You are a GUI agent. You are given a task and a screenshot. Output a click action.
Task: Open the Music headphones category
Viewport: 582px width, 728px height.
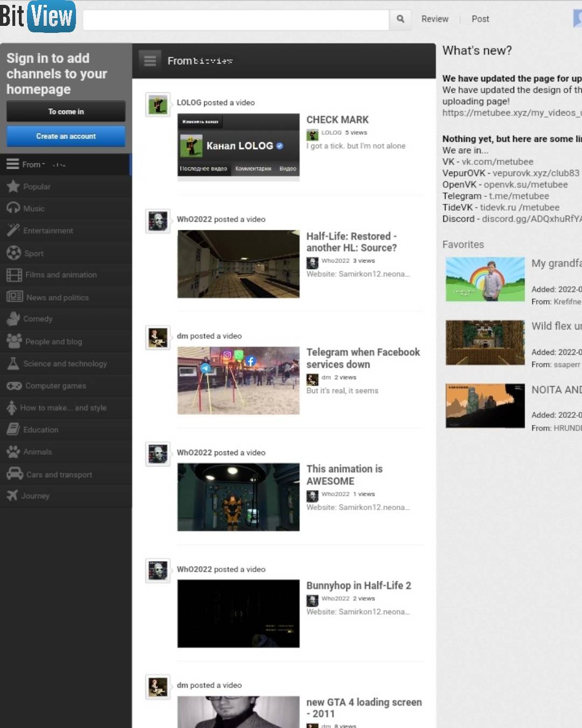tap(13, 208)
